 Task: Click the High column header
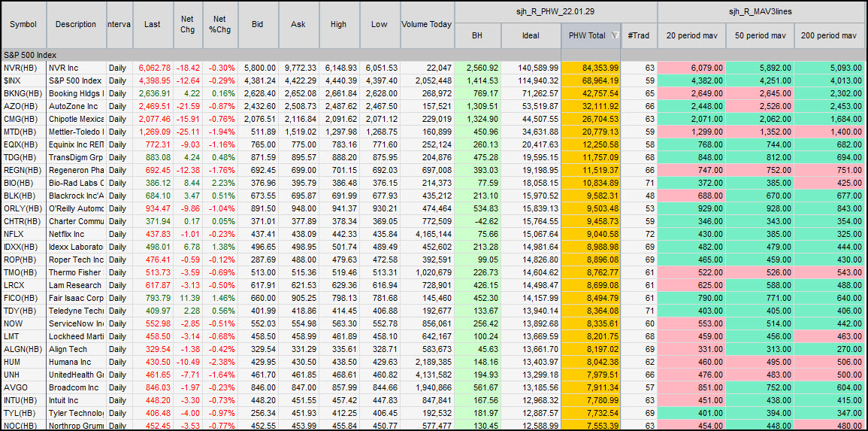(x=338, y=24)
